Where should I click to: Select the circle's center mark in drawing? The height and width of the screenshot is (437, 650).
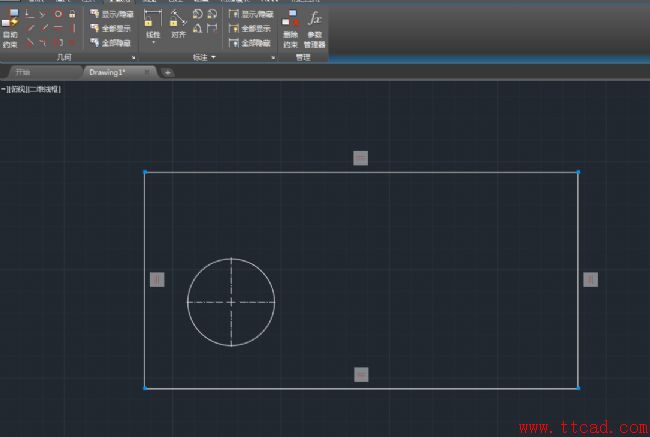tap(231, 302)
